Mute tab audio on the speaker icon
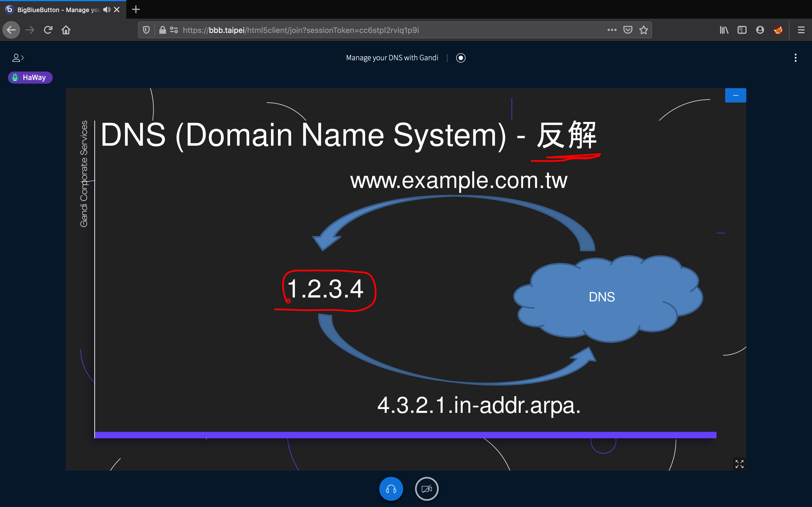Image resolution: width=812 pixels, height=507 pixels. 106,9
